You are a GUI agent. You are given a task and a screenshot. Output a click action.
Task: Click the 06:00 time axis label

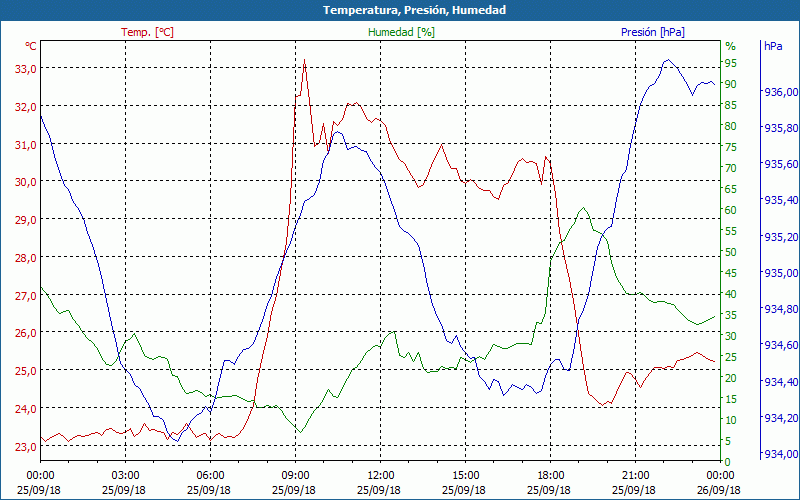coord(209,477)
